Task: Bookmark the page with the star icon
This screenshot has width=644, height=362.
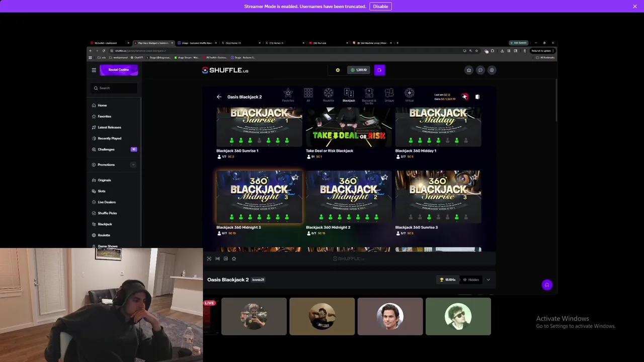Action: [x=476, y=51]
